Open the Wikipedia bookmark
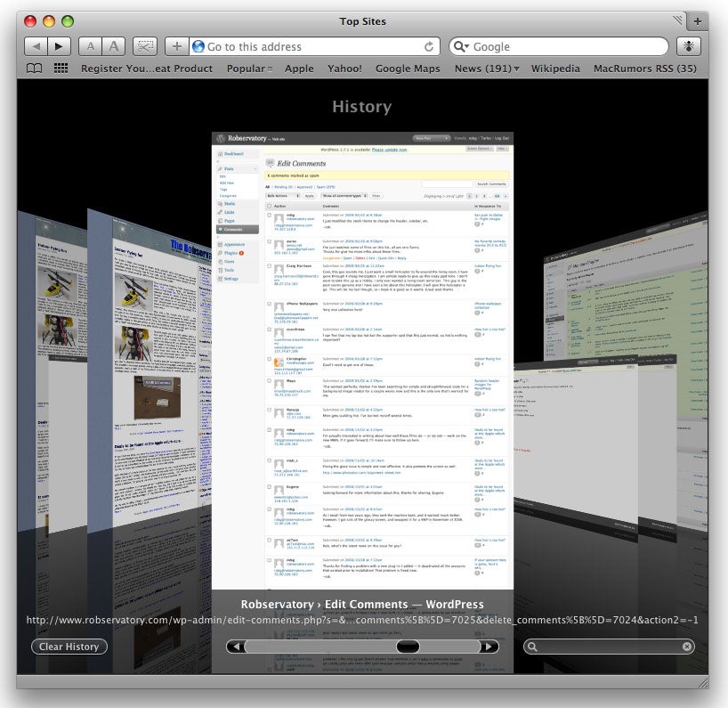Image resolution: width=728 pixels, height=708 pixels. (x=555, y=69)
